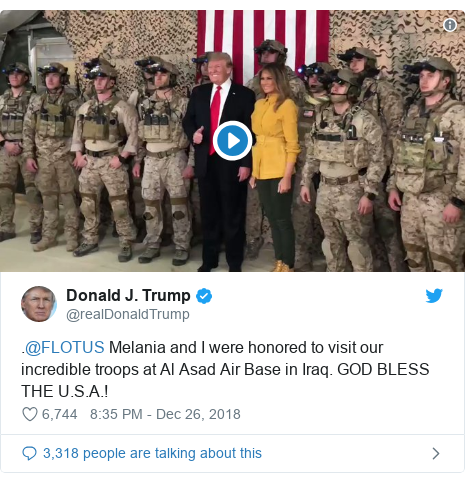This screenshot has height=483, width=465.
Task: Play the embedded tweet video
Action: click(x=232, y=141)
